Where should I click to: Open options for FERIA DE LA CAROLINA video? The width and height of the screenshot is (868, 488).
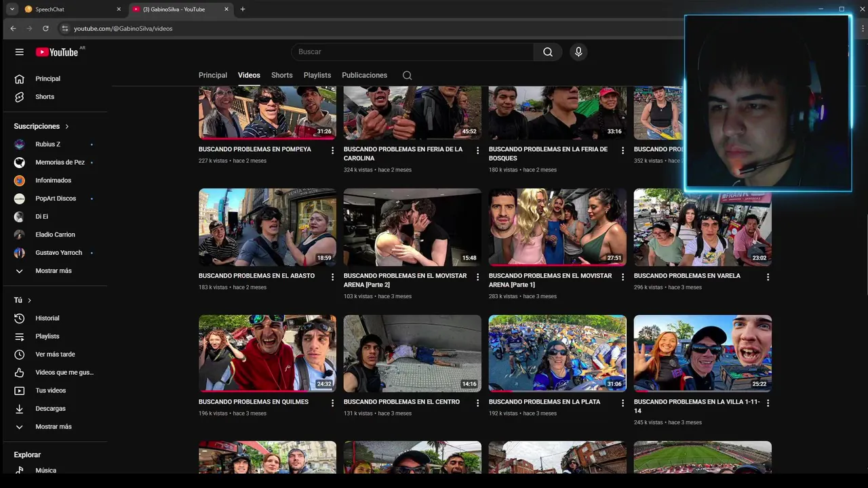click(477, 150)
